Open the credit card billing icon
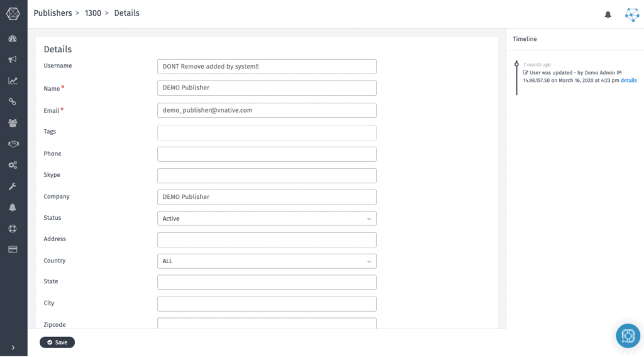This screenshot has width=644, height=357. [13, 249]
